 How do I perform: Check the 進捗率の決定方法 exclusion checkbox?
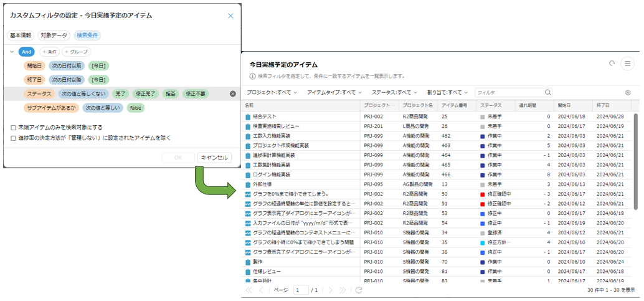click(14, 138)
